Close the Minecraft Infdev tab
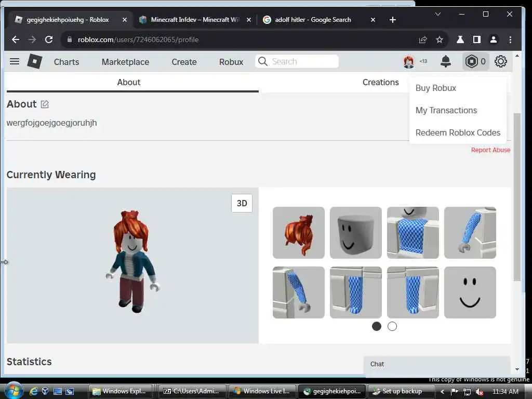532x399 pixels. click(249, 20)
